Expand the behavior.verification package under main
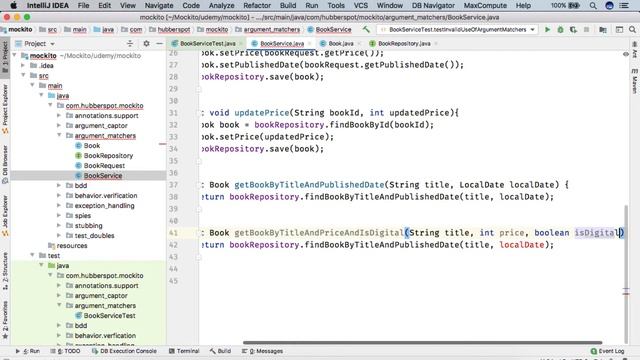Image resolution: width=640 pixels, height=360 pixels. coord(59,195)
